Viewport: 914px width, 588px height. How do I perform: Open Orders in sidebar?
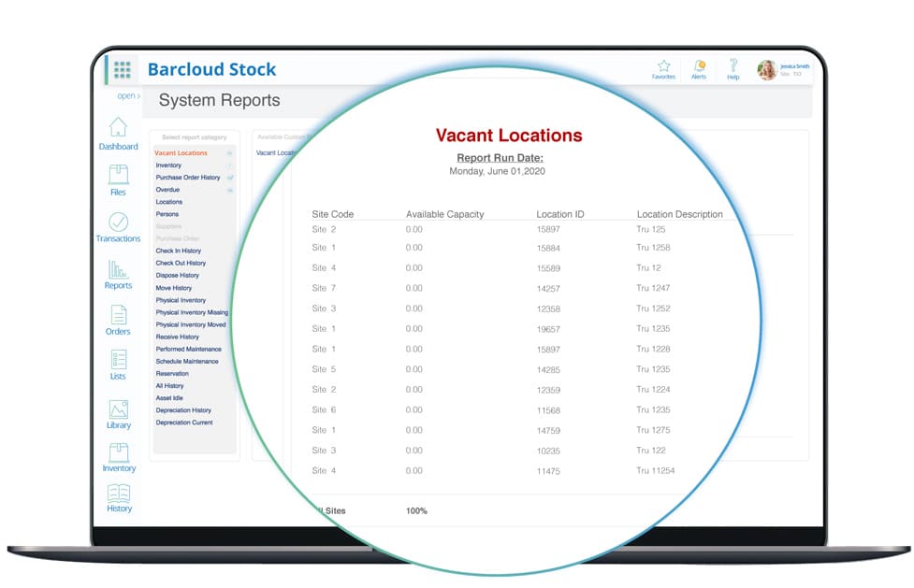(118, 320)
